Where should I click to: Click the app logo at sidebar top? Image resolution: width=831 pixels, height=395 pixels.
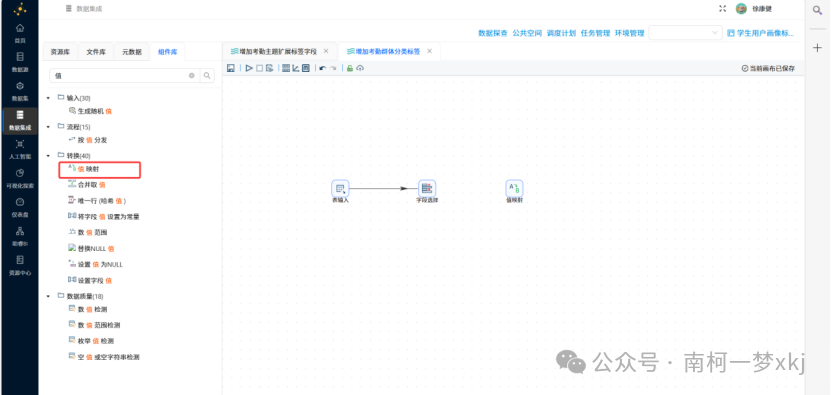[x=20, y=8]
